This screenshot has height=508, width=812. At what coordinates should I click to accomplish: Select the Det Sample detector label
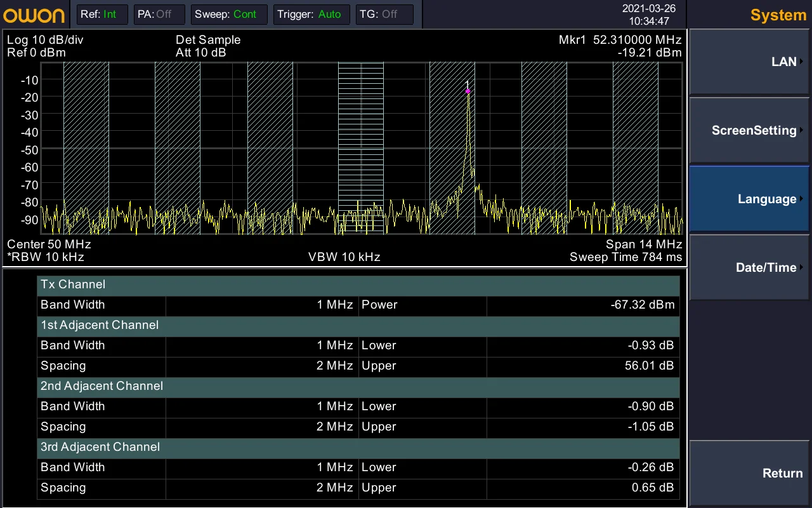point(208,40)
